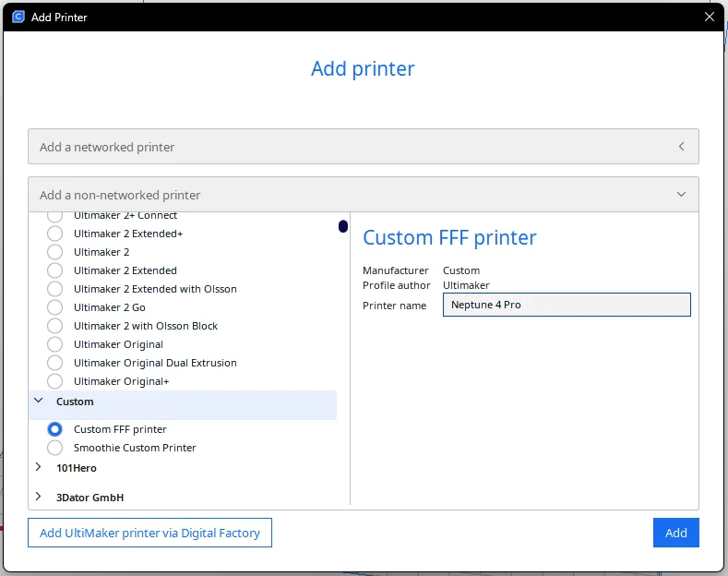Click the Add a networked printer header text
This screenshot has height=576, width=728.
(107, 148)
